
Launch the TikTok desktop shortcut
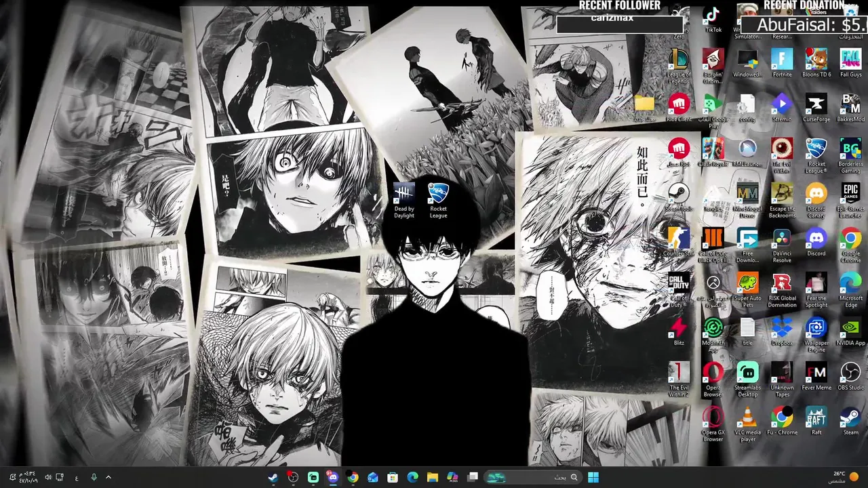[713, 20]
